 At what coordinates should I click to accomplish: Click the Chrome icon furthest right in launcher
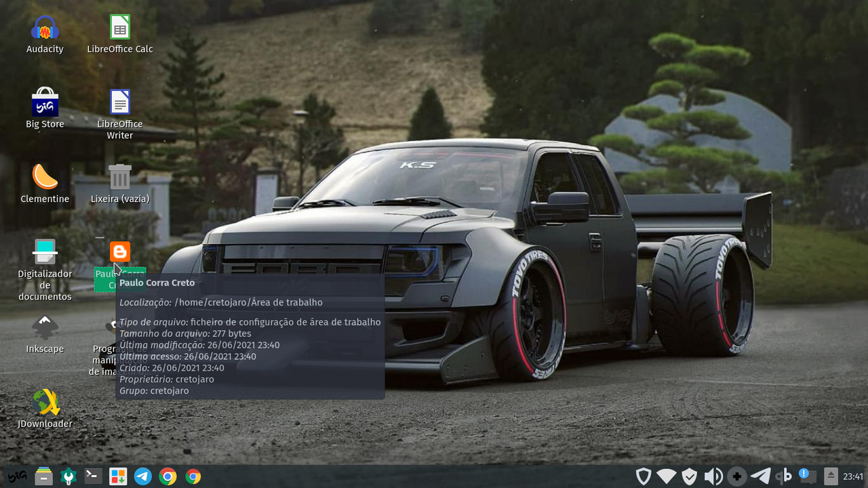(193, 476)
